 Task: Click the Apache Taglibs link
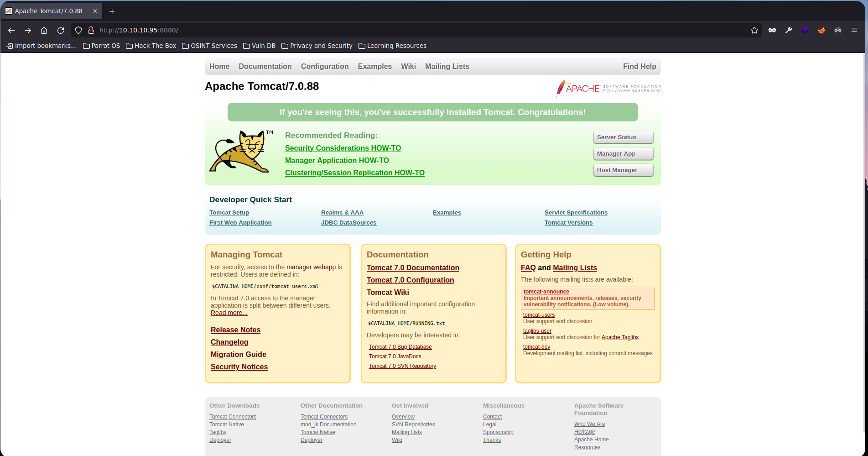(620, 338)
